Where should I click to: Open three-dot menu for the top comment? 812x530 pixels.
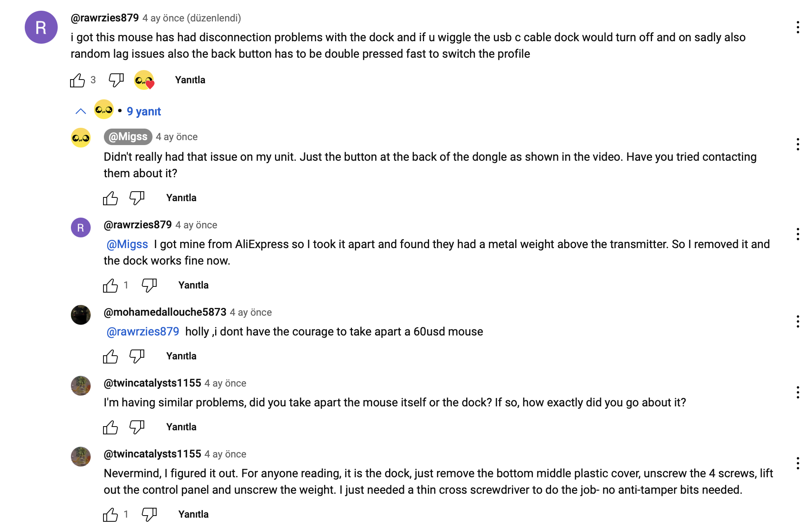pos(798,27)
